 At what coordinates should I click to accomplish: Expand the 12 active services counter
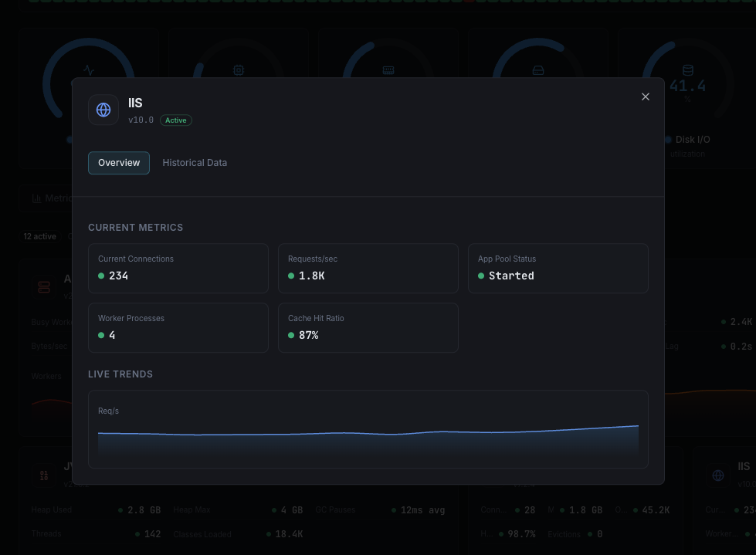click(39, 236)
